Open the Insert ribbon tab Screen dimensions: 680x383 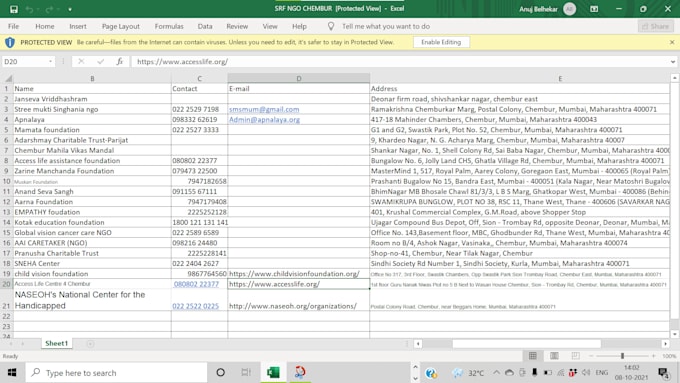[78, 26]
